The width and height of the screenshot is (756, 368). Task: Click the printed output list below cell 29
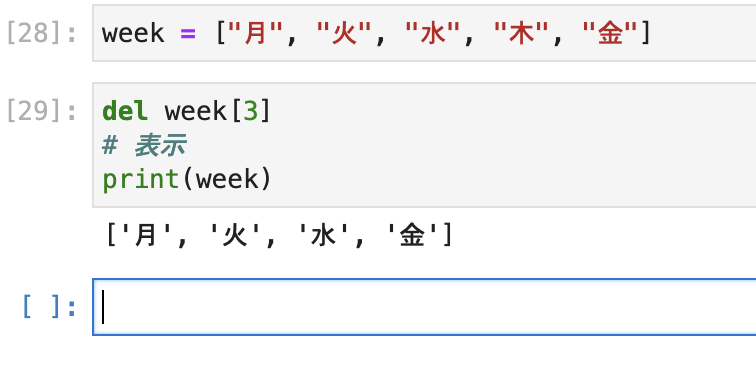point(279,236)
